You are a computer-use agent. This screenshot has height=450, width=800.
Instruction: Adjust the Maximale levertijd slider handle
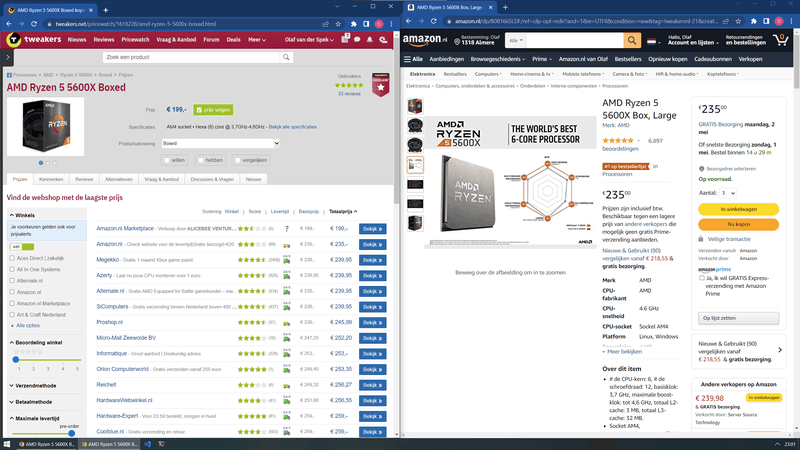pos(71,434)
